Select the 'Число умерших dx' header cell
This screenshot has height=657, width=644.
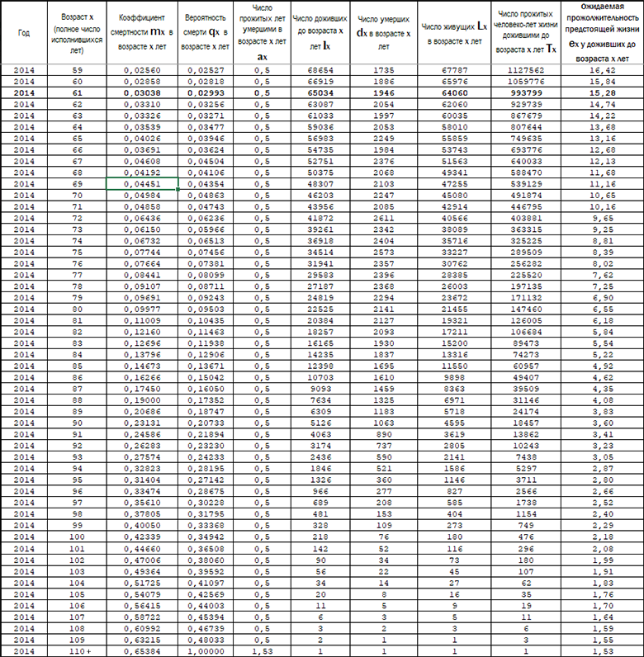[384, 33]
